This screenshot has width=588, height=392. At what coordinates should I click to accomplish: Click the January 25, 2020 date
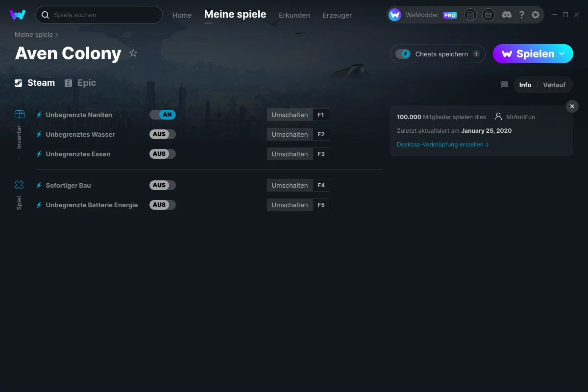(486, 131)
